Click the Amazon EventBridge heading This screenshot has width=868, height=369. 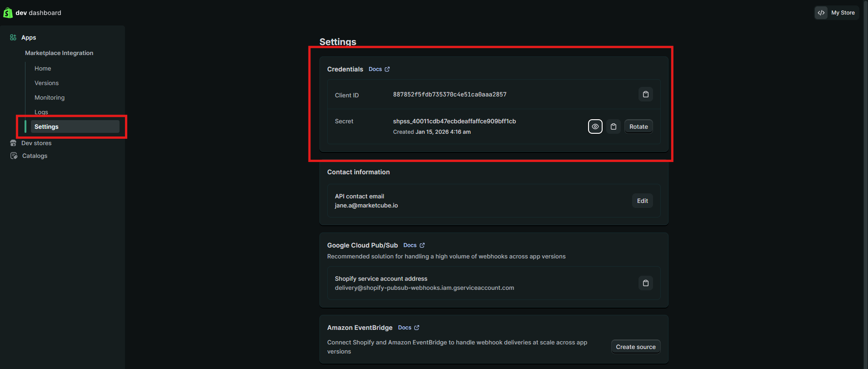(360, 328)
